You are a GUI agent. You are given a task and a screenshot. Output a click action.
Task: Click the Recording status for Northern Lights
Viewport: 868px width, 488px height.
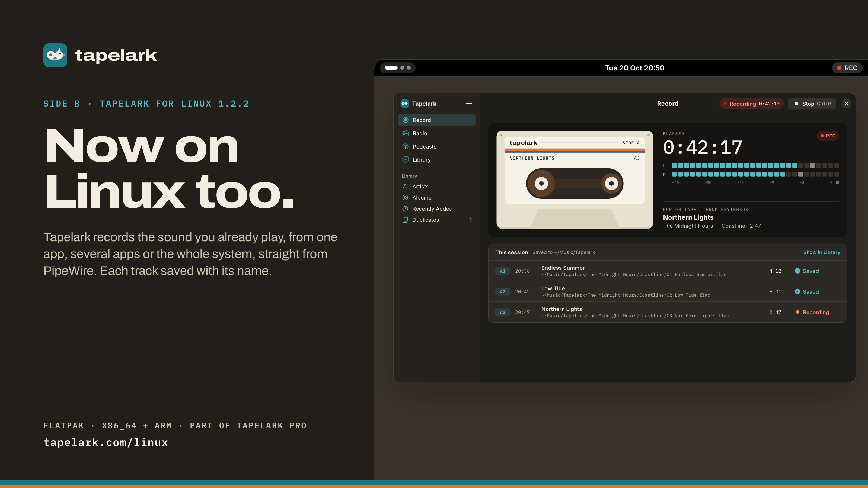tap(812, 312)
